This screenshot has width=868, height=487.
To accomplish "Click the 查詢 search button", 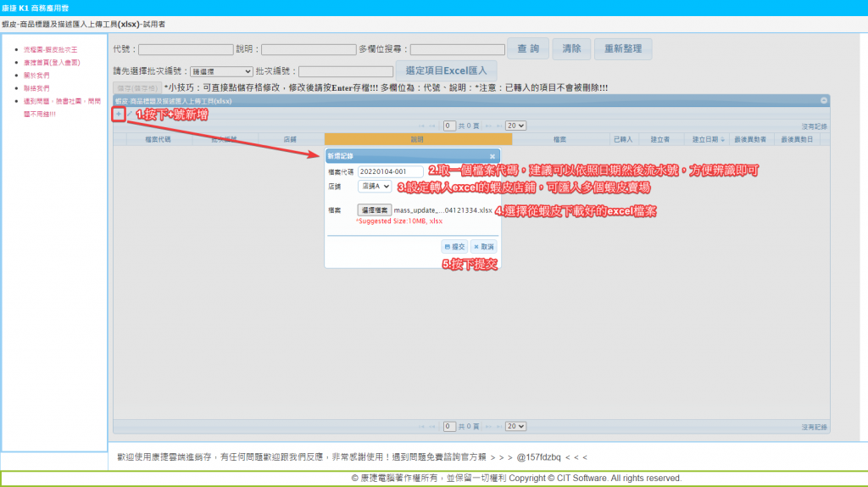I will pyautogui.click(x=528, y=48).
